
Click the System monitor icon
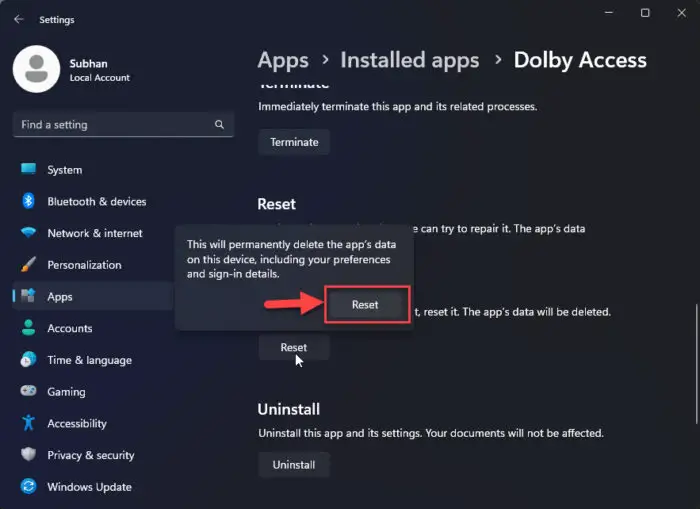tap(29, 169)
